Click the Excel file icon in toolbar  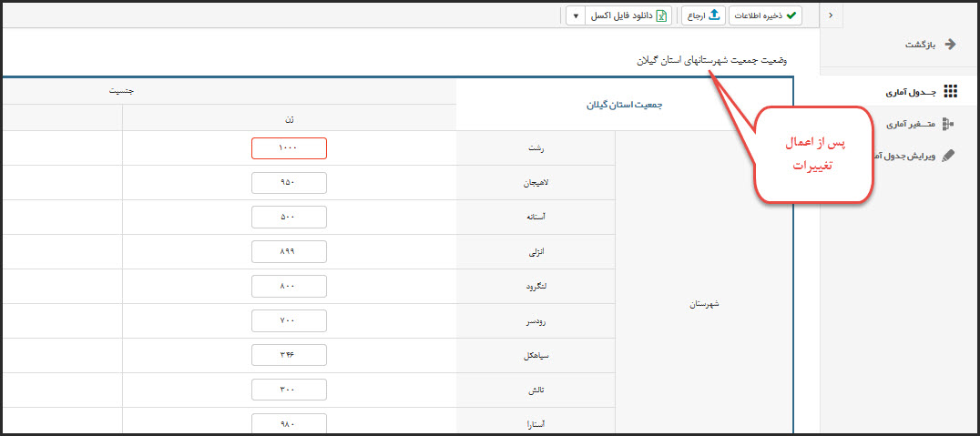click(663, 15)
